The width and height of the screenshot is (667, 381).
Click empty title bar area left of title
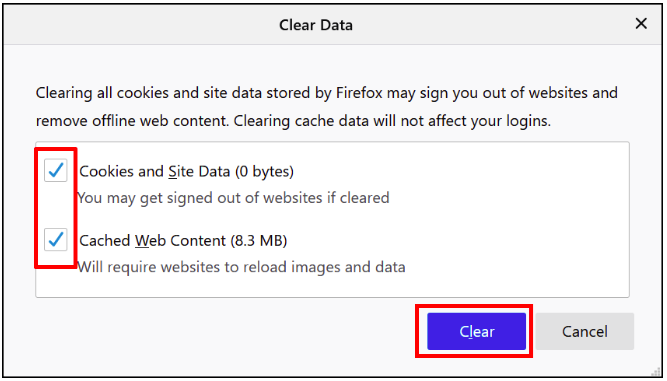point(140,25)
